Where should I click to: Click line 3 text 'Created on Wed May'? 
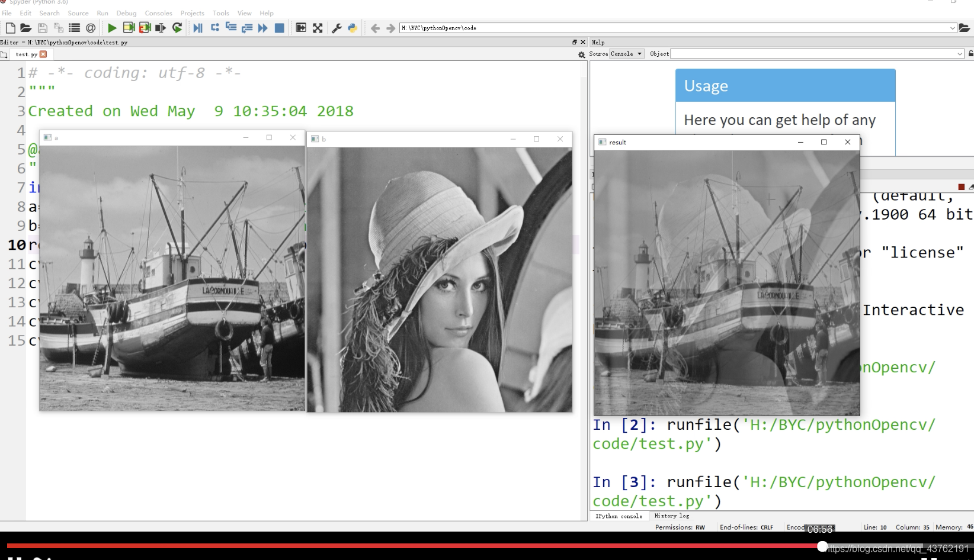coord(111,111)
